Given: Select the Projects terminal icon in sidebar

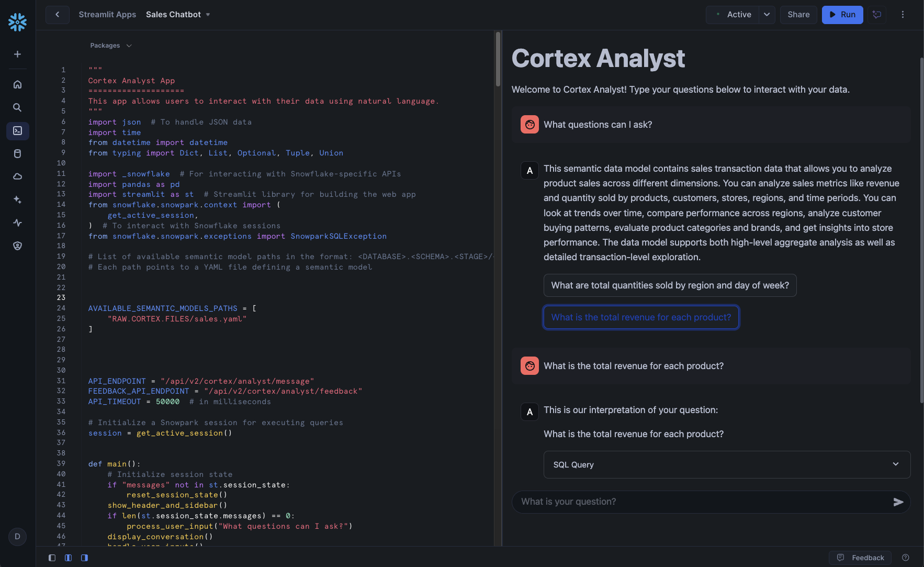Looking at the screenshot, I should [x=17, y=130].
